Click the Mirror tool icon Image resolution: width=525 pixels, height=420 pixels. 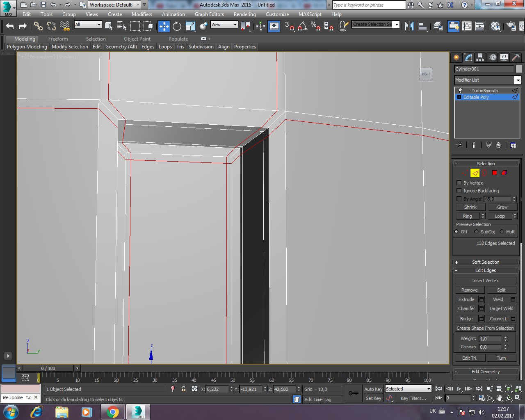tap(409, 26)
